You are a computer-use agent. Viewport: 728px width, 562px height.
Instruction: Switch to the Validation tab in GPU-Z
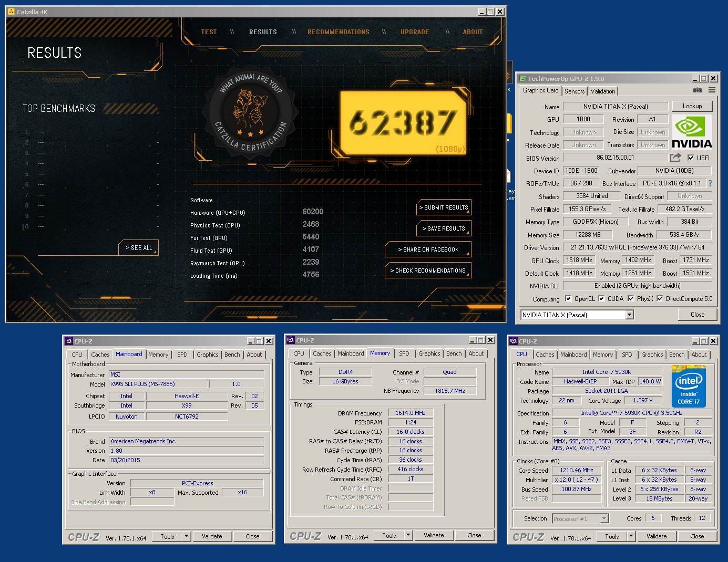coord(603,91)
